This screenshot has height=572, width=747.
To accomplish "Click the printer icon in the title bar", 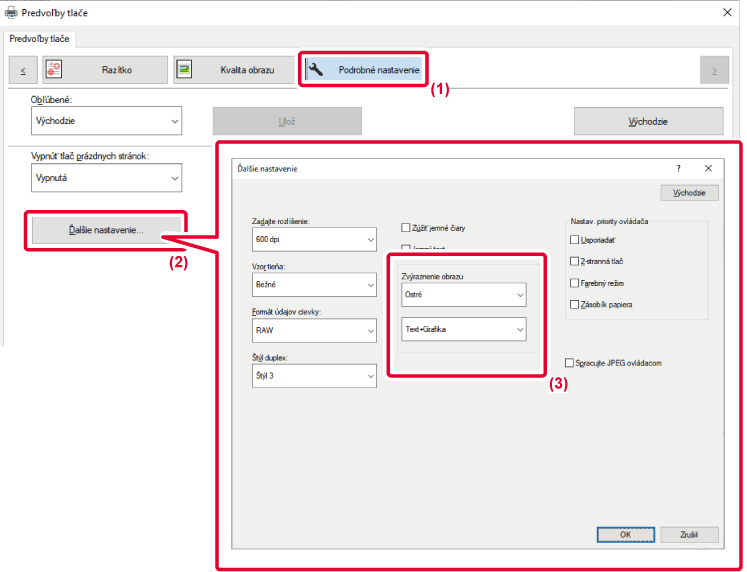I will coord(11,12).
